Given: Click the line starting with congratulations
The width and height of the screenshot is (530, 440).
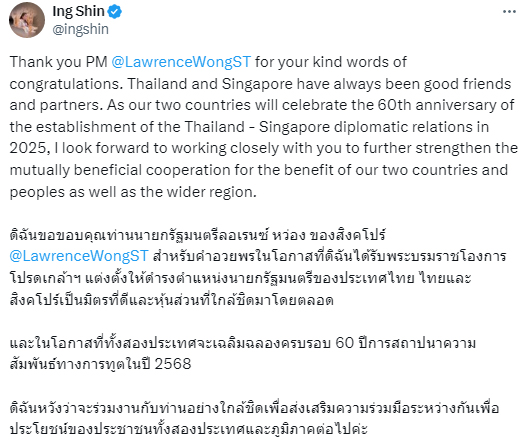Looking at the screenshot, I should [260, 84].
